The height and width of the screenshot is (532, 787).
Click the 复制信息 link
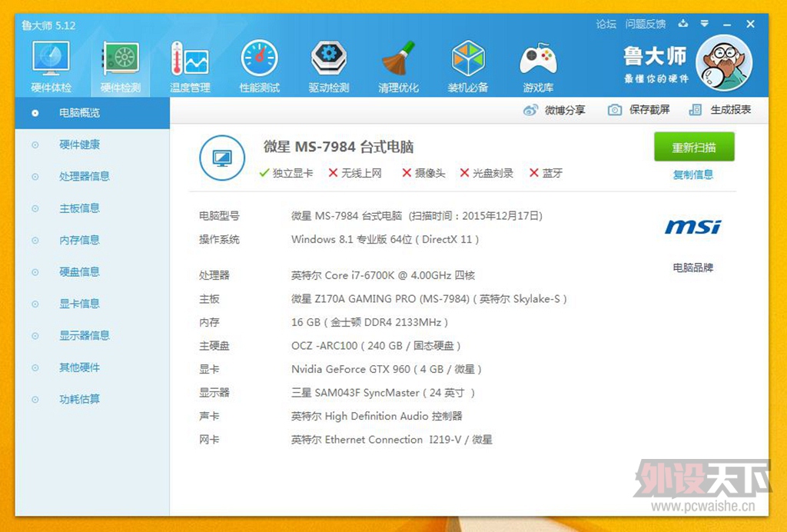[x=693, y=175]
